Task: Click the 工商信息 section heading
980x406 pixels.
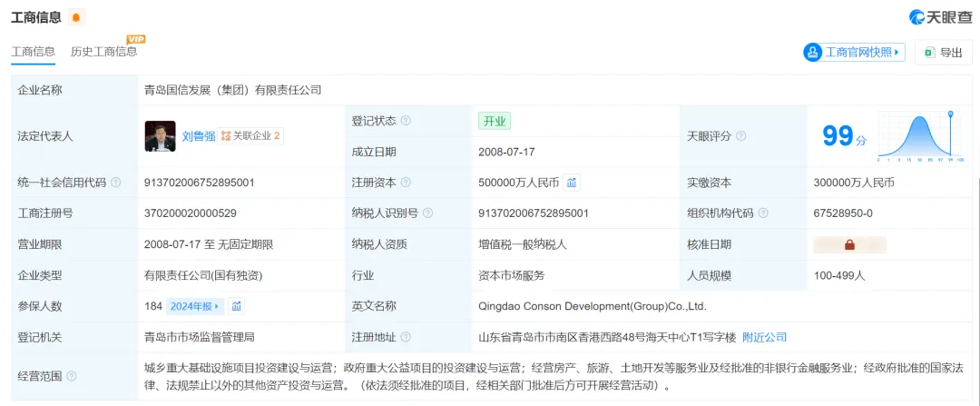Action: pyautogui.click(x=36, y=17)
